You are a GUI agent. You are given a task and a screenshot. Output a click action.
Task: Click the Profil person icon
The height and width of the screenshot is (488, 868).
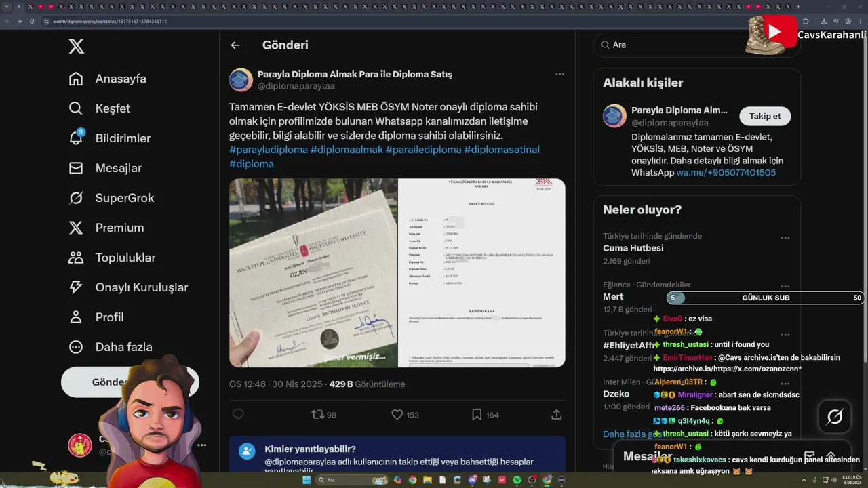pyautogui.click(x=76, y=317)
